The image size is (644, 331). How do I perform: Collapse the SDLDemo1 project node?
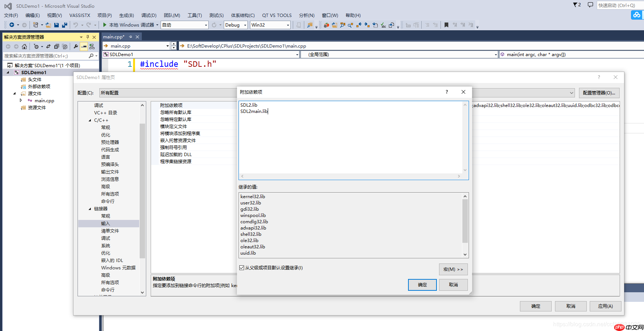8,72
